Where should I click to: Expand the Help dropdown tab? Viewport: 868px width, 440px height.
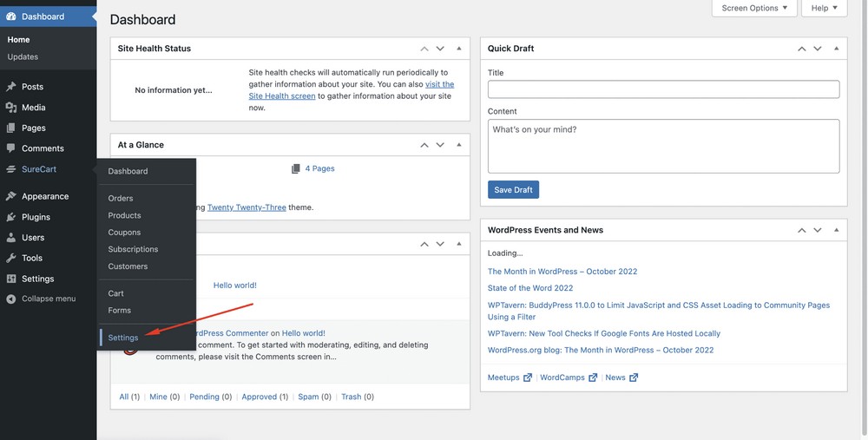824,8
